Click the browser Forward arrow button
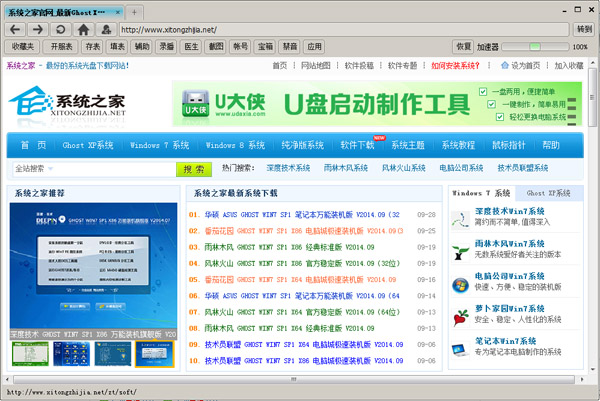Viewport: 600px width, 401px height. click(38, 29)
